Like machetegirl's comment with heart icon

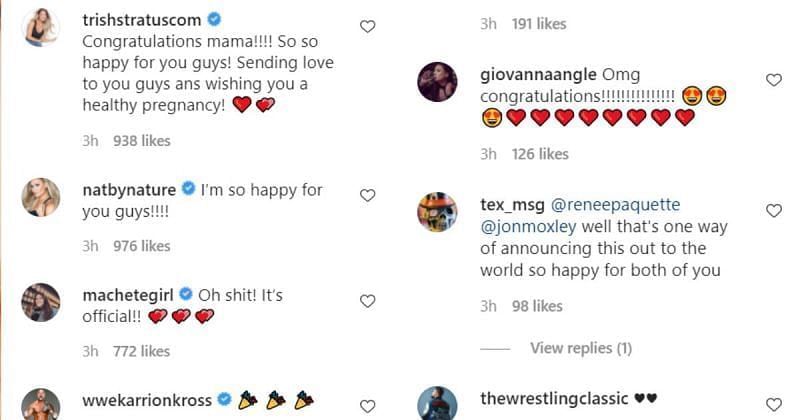367,301
